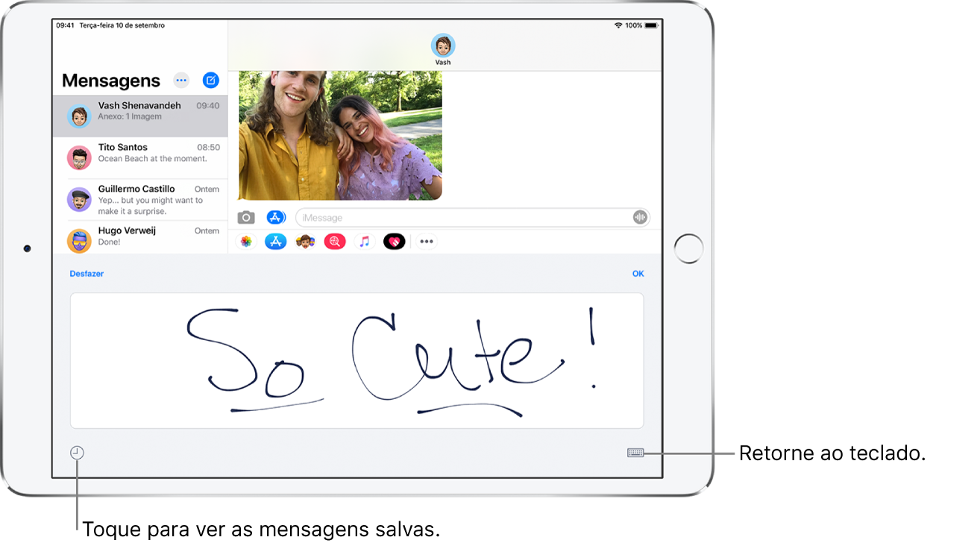Tap the Mensagens title heading
The width and height of the screenshot is (980, 546).
(111, 81)
